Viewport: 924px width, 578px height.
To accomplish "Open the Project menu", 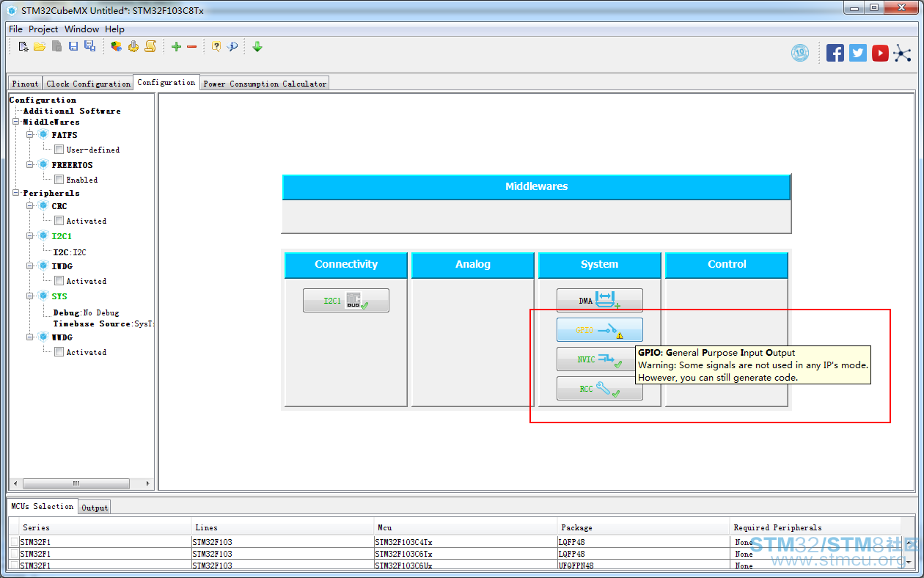I will point(43,29).
